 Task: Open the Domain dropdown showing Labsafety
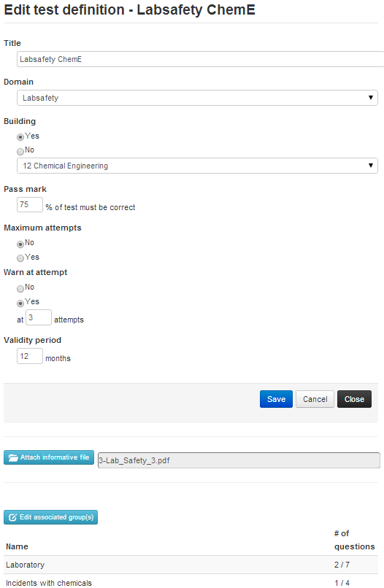click(197, 98)
